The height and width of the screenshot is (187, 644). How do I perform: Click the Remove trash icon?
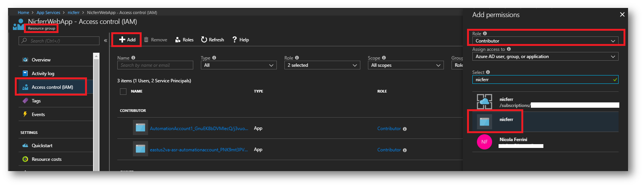pos(146,40)
